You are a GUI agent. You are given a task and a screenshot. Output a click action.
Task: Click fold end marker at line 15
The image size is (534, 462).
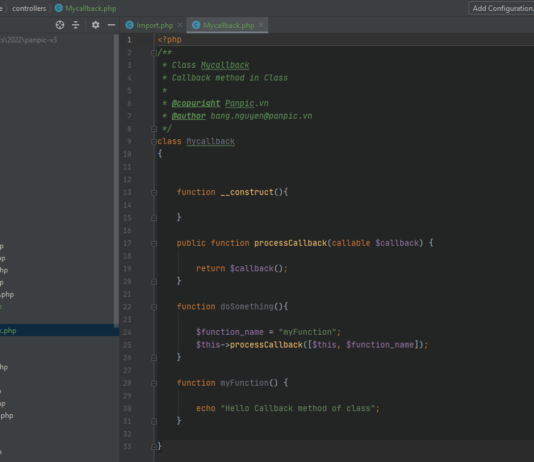154,218
